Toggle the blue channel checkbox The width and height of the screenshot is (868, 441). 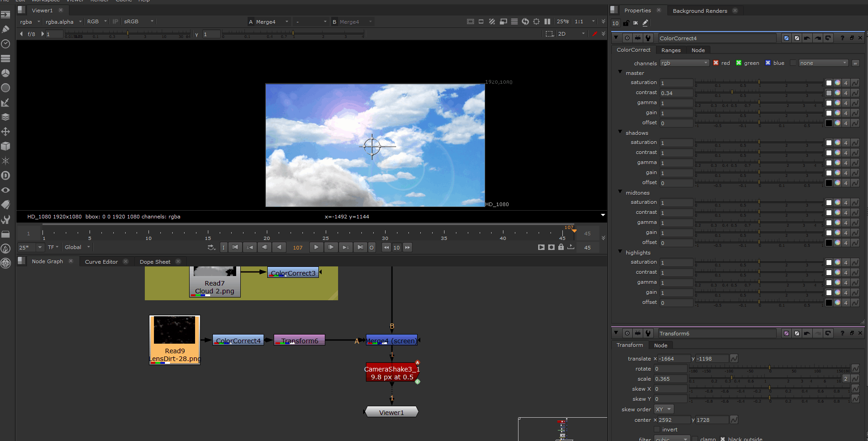(x=768, y=63)
